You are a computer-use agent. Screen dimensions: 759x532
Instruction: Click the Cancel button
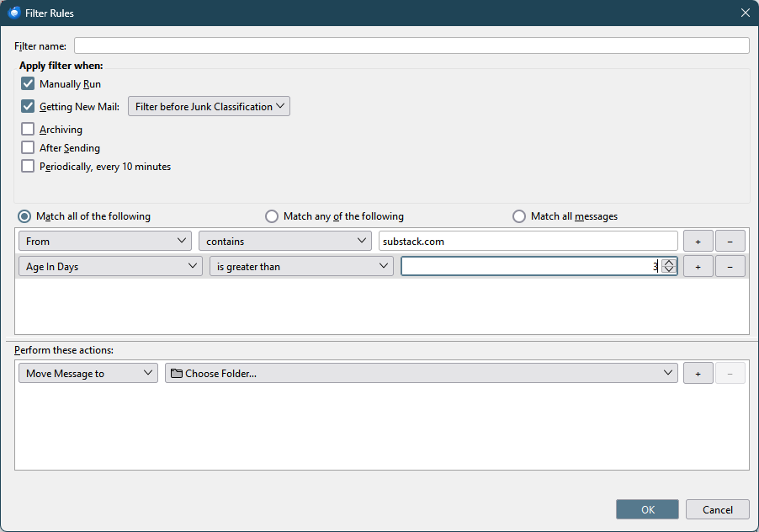pyautogui.click(x=717, y=509)
